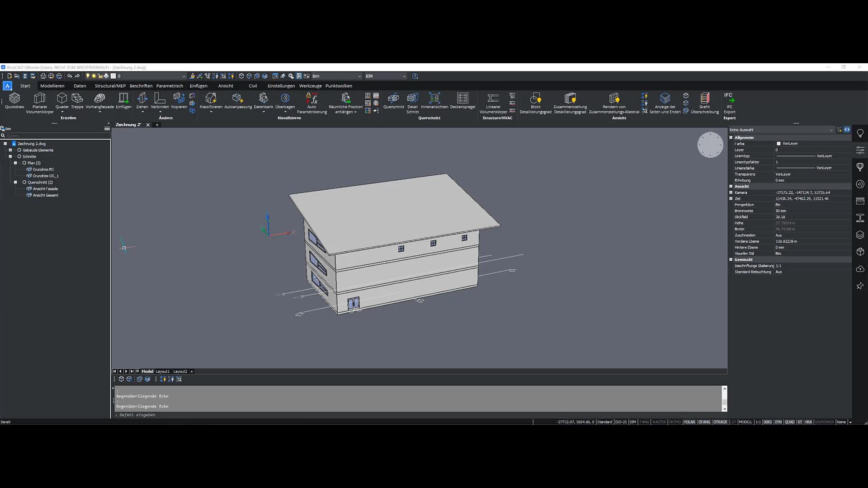868x488 pixels.
Task: Open the Modellieren ribbon tab
Action: point(52,86)
